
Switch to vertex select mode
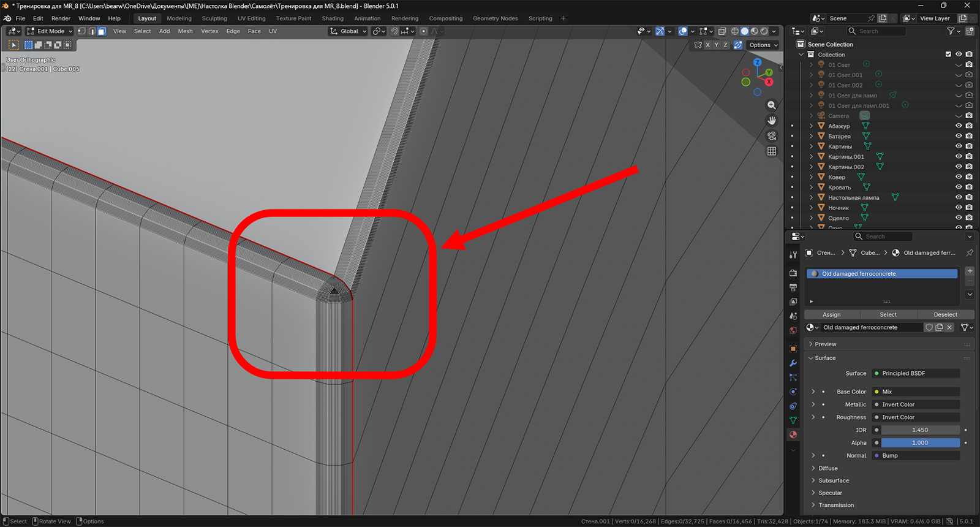coord(81,31)
